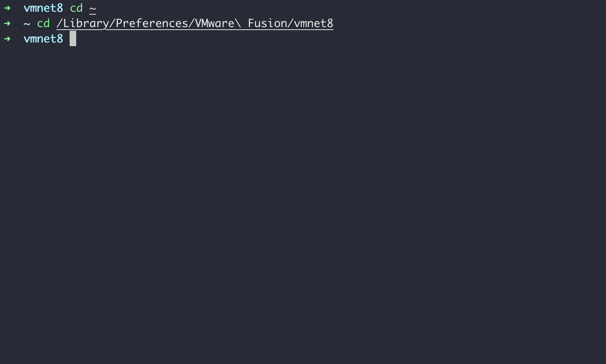Click the cyan tilde directory on second line

(27, 24)
